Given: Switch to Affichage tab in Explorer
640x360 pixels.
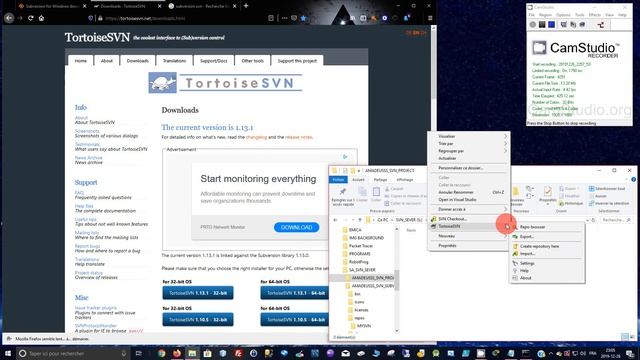Looking at the screenshot, I should click(404, 180).
